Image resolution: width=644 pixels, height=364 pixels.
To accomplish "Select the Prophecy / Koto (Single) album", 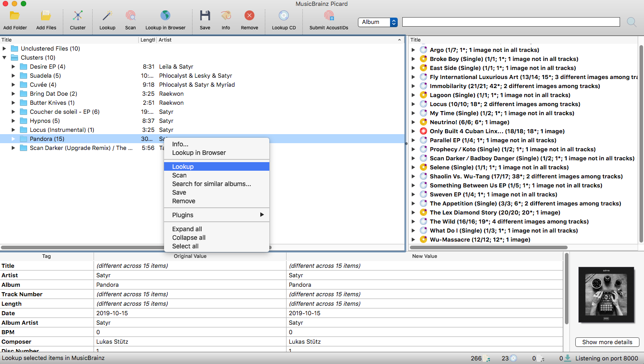I will point(523,149).
